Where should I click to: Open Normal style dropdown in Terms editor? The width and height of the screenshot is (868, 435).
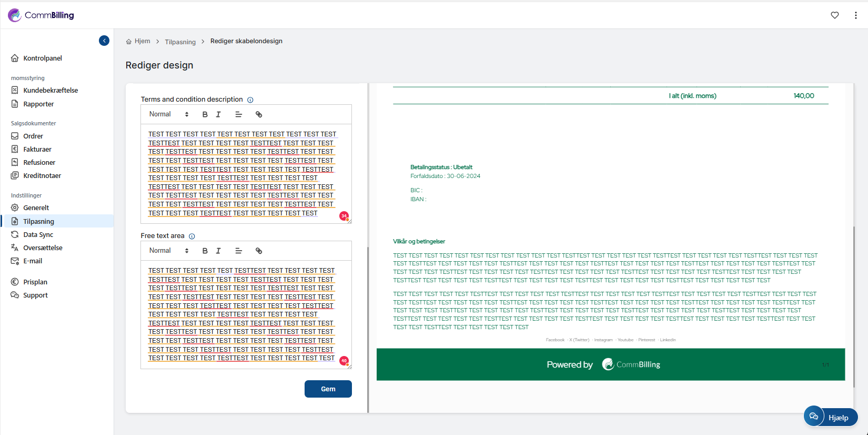(168, 114)
